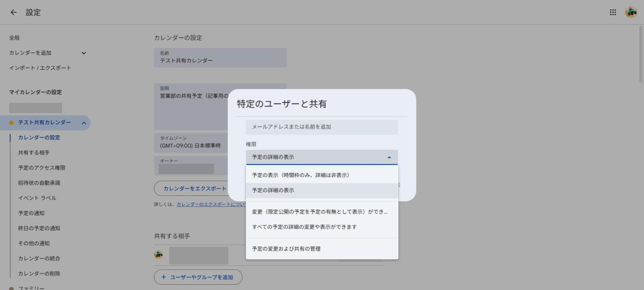Choose 予定の変更および共有の管理
This screenshot has width=644, height=290.
click(x=322, y=249)
